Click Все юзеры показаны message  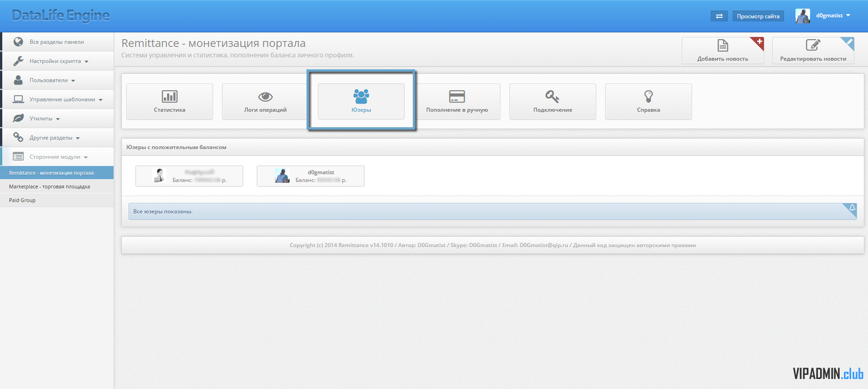163,212
